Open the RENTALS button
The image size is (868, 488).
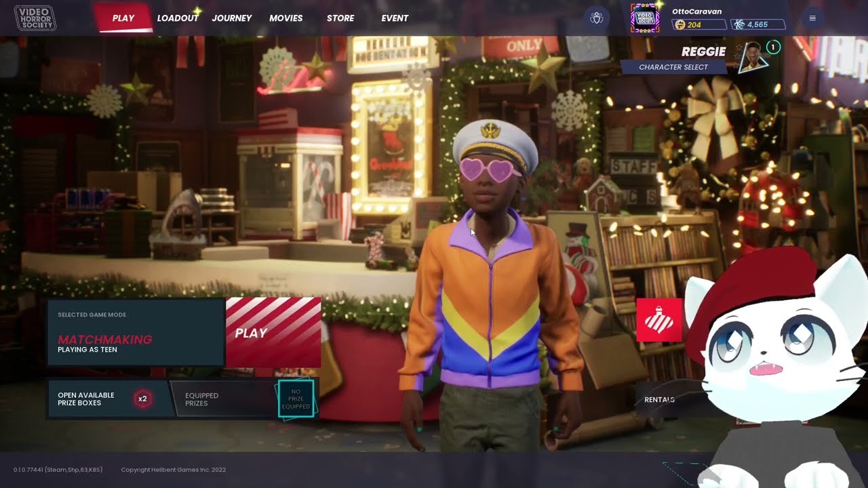[659, 400]
